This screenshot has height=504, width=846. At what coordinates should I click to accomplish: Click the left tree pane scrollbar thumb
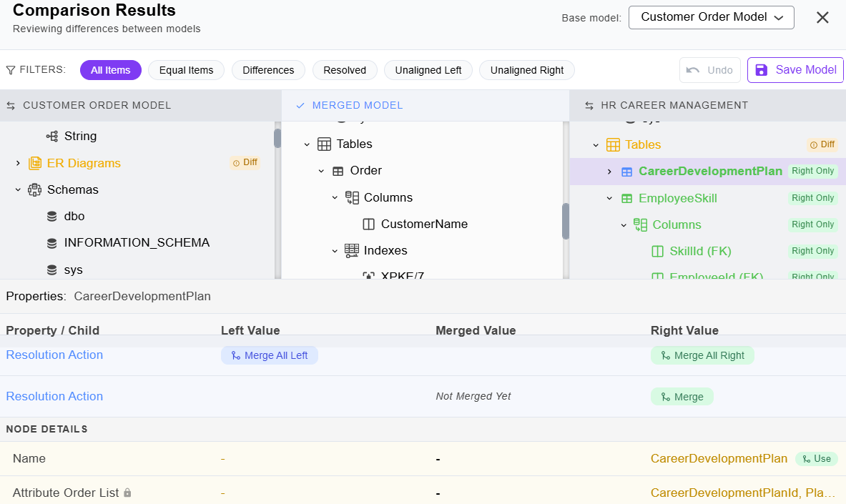[x=277, y=138]
